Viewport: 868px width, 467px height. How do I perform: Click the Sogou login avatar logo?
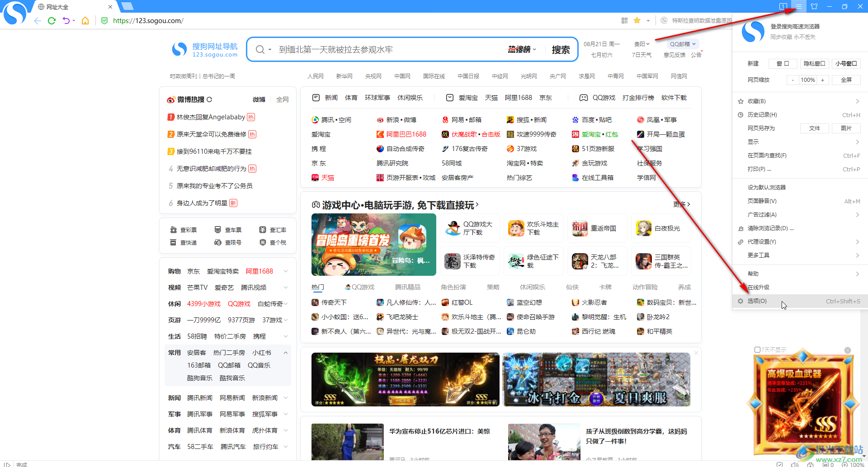point(753,32)
